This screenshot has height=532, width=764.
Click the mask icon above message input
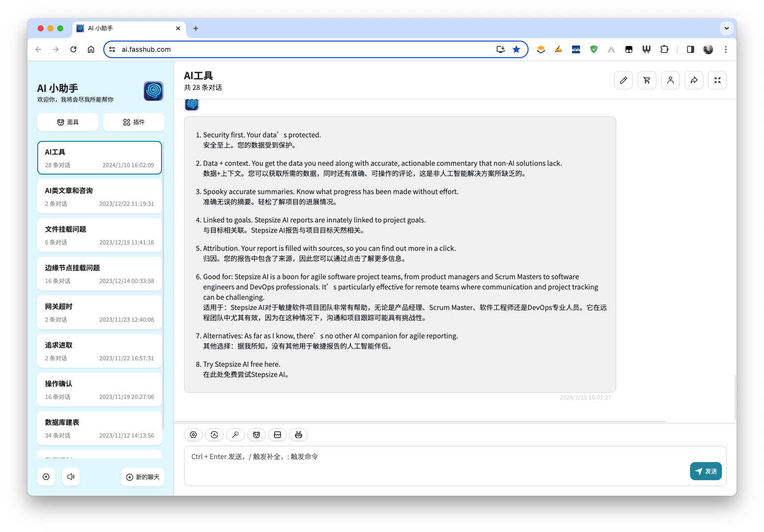click(x=256, y=435)
